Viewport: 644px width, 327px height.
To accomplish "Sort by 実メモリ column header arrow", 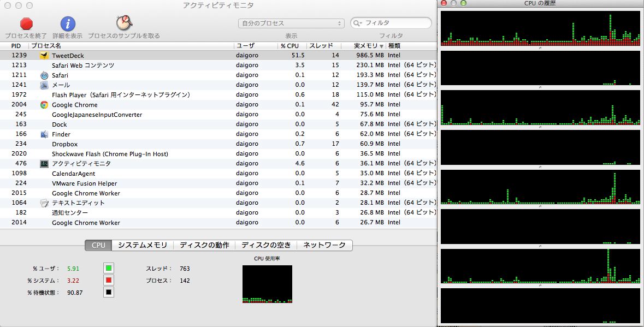I will pyautogui.click(x=382, y=46).
